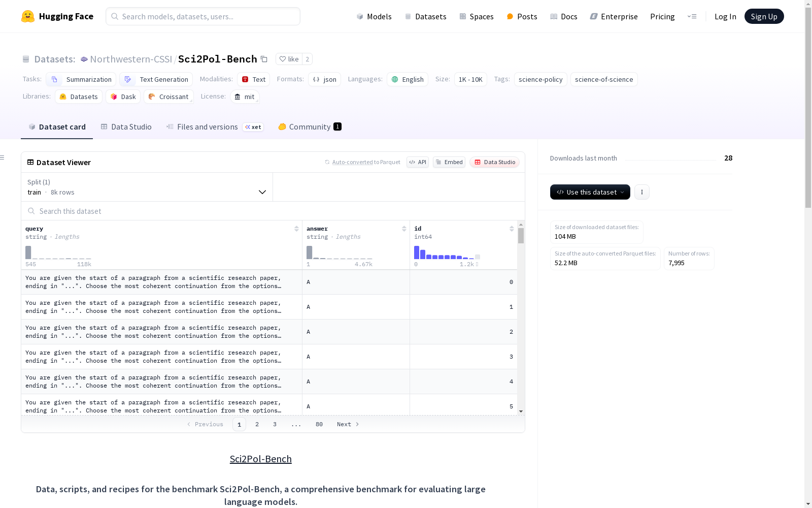812x508 pixels.
Task: Click the Text Generation task tag
Action: [156, 79]
